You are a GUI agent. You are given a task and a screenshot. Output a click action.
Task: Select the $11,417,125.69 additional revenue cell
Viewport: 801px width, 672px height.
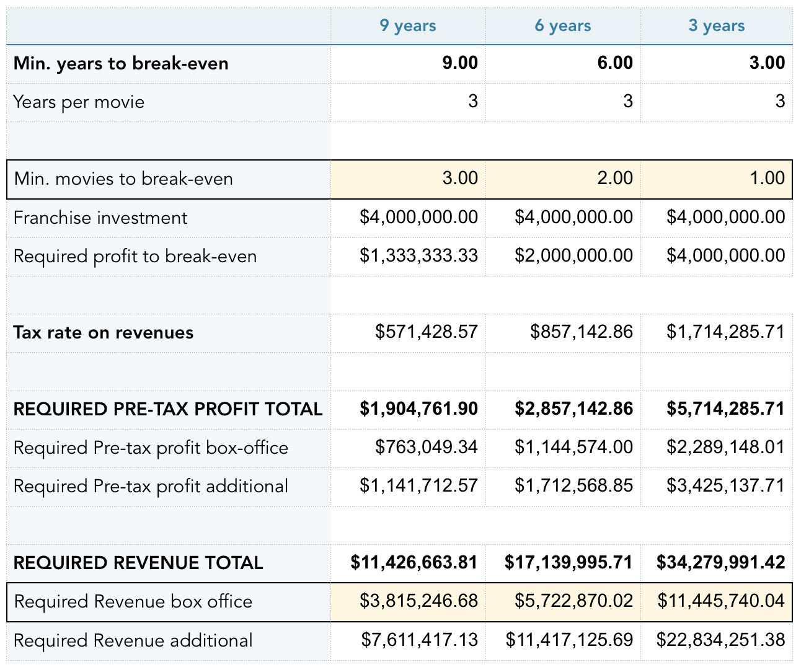(x=563, y=640)
